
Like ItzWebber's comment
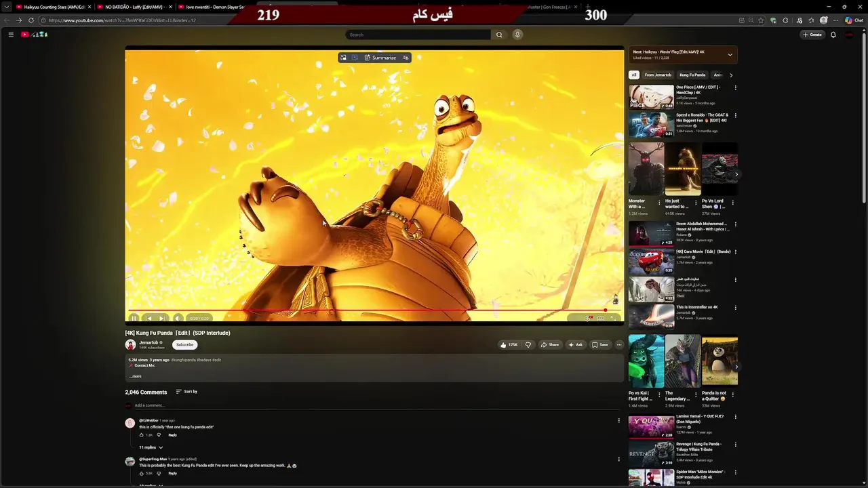tap(142, 435)
